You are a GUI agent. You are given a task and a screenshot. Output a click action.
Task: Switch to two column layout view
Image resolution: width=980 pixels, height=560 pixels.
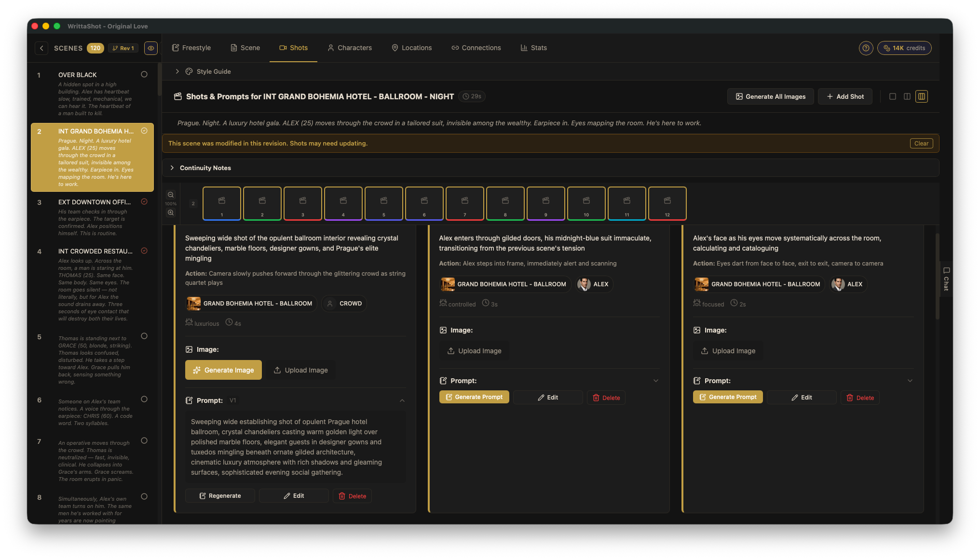coord(907,96)
